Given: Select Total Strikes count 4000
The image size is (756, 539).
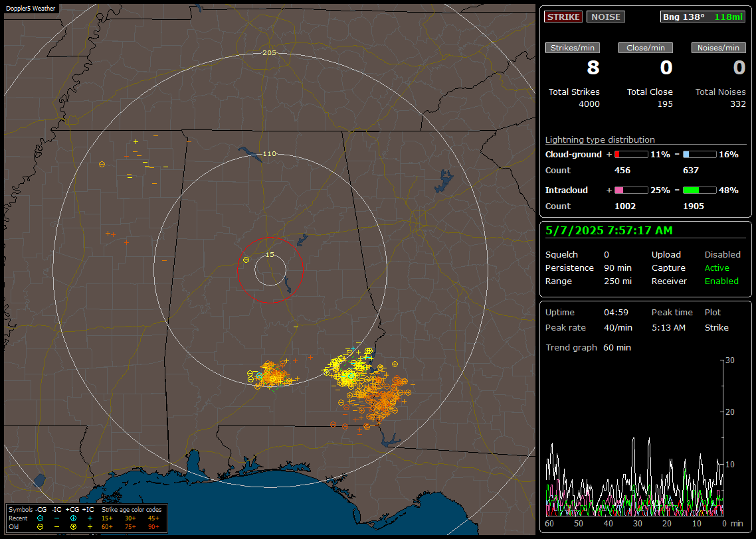Looking at the screenshot, I should pos(589,104).
